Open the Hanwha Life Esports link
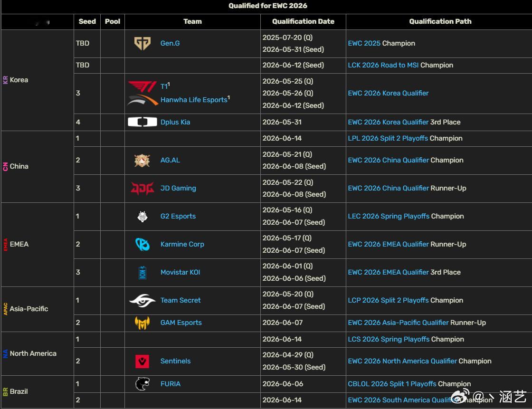Image resolution: width=532 pixels, height=409 pixels. point(194,100)
